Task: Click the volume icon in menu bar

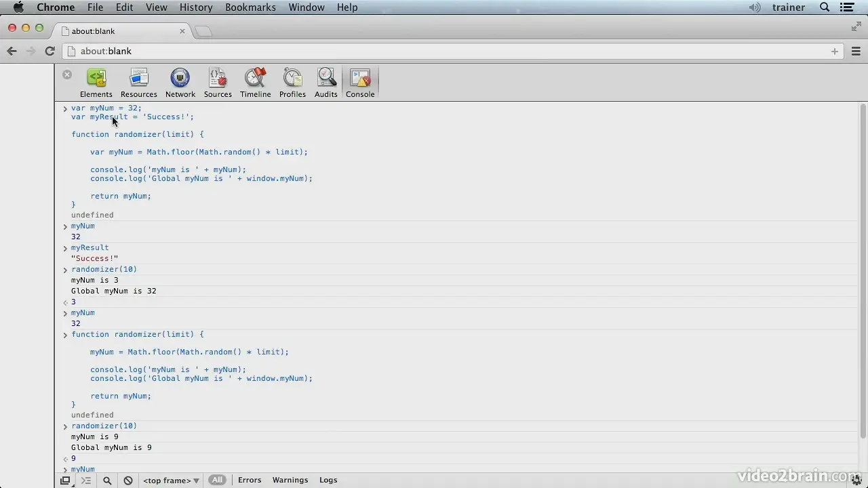Action: (x=754, y=7)
